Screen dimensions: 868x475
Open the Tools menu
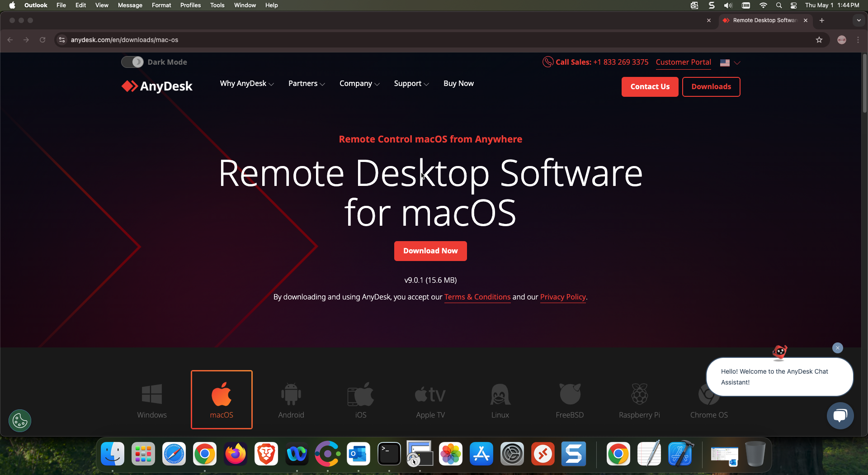point(217,5)
